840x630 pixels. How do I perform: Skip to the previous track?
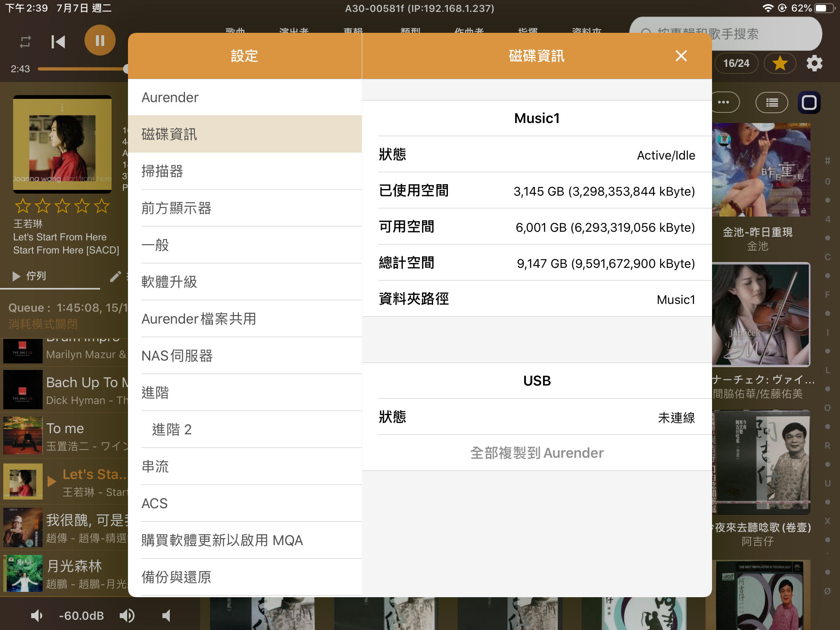pyautogui.click(x=58, y=41)
